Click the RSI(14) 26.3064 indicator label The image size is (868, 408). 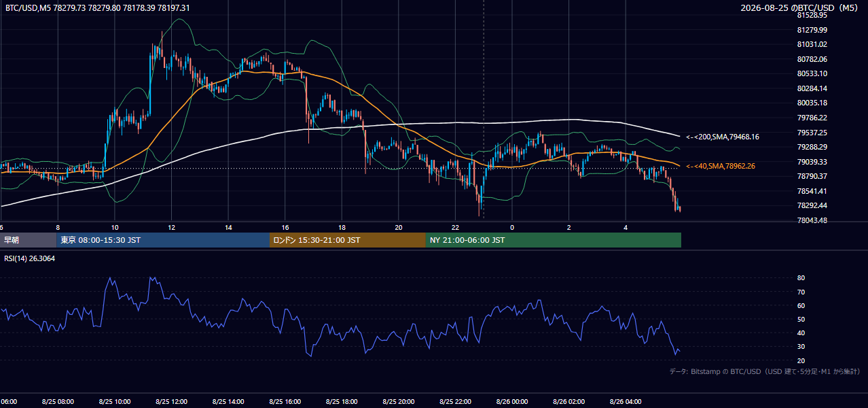click(x=29, y=258)
